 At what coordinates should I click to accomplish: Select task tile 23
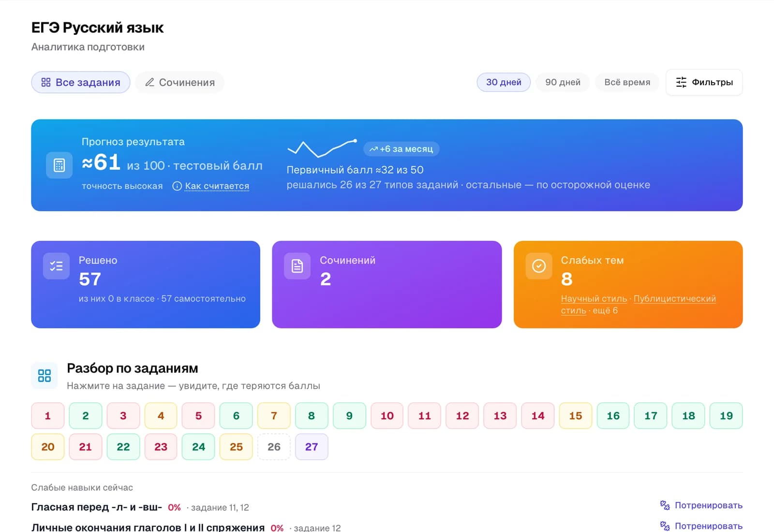click(x=161, y=447)
